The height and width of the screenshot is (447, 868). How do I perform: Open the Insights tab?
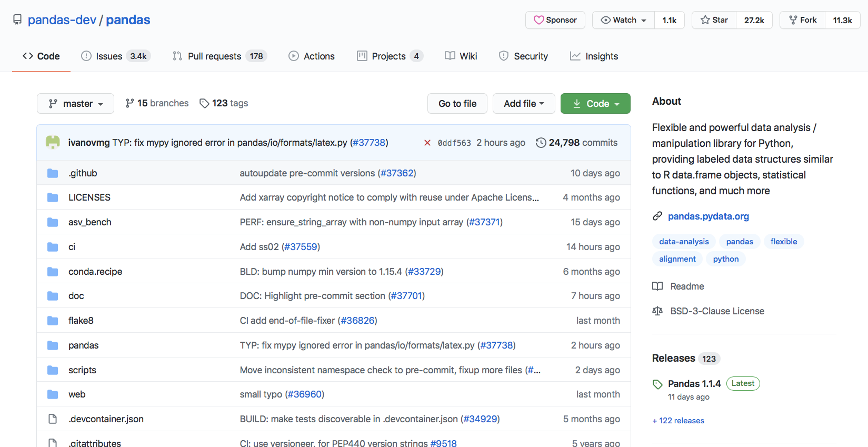pos(594,56)
